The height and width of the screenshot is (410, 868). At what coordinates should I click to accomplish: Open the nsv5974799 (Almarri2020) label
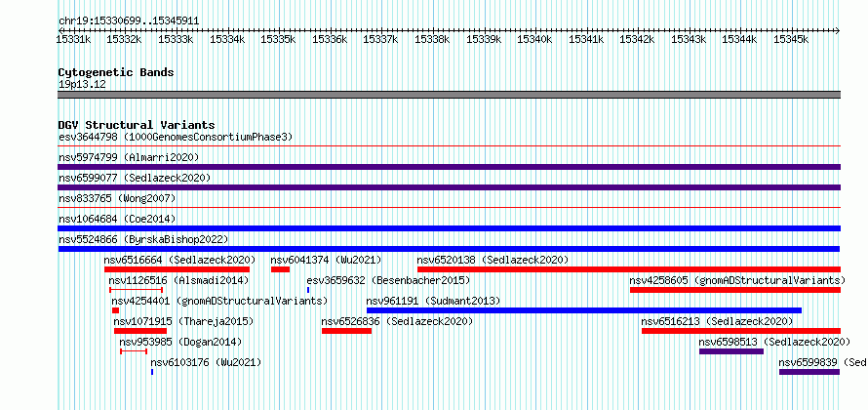pyautogui.click(x=129, y=157)
